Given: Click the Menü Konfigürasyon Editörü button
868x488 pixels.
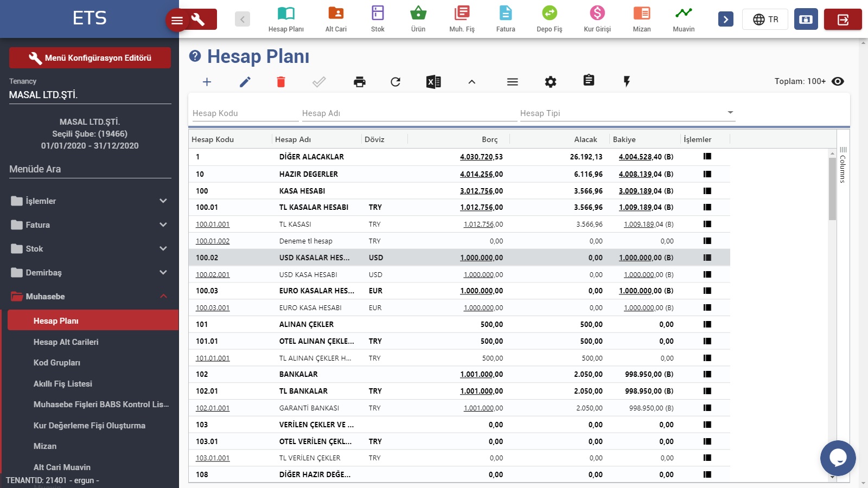Looking at the screenshot, I should pos(90,58).
